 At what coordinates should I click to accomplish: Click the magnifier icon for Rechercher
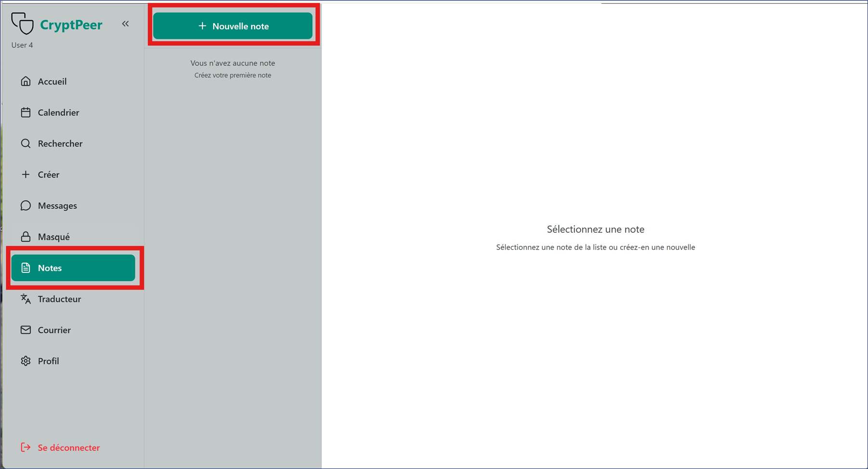[26, 143]
